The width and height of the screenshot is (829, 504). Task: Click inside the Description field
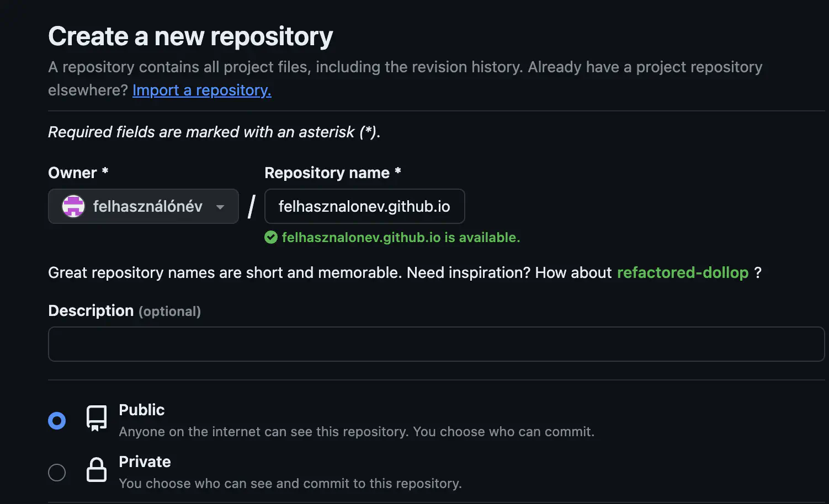click(x=436, y=344)
